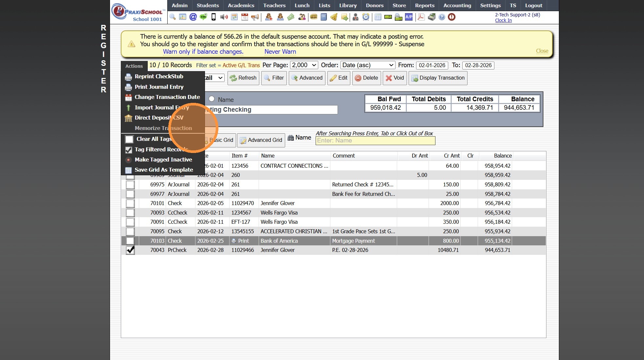This screenshot has width=644, height=360.
Task: Choose Change Transaction Date from Actions menu
Action: click(167, 97)
